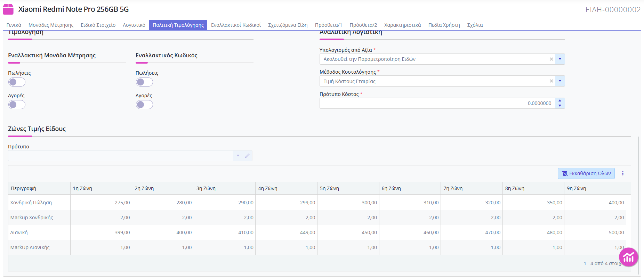The image size is (644, 278).
Task: Switch to the Σχετιζόμενα Είδη tab
Action: point(288,25)
